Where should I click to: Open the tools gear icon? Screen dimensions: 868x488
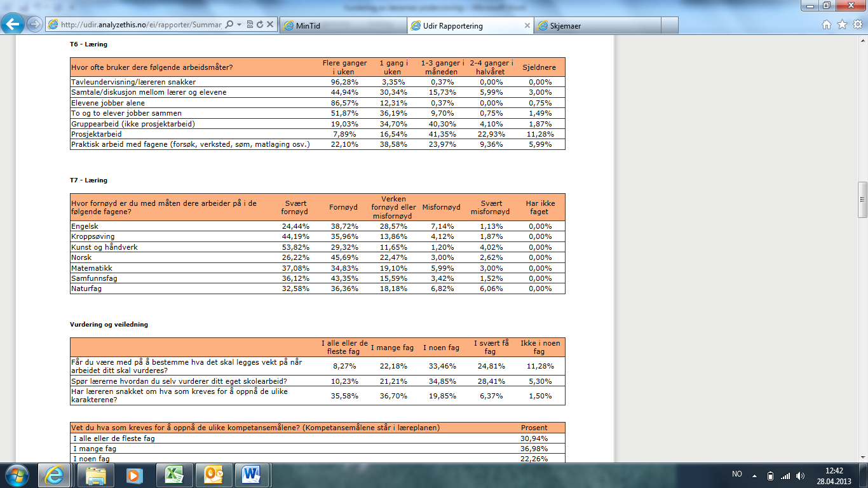click(x=857, y=25)
